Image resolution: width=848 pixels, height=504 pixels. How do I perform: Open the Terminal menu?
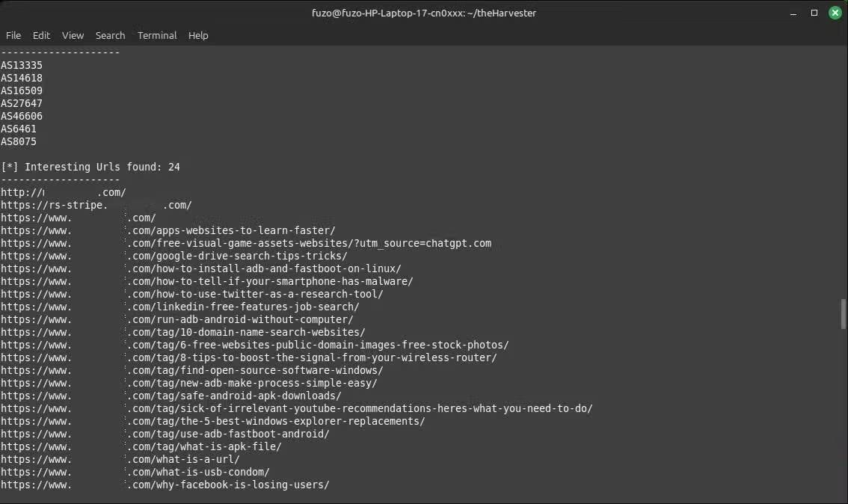(x=157, y=35)
